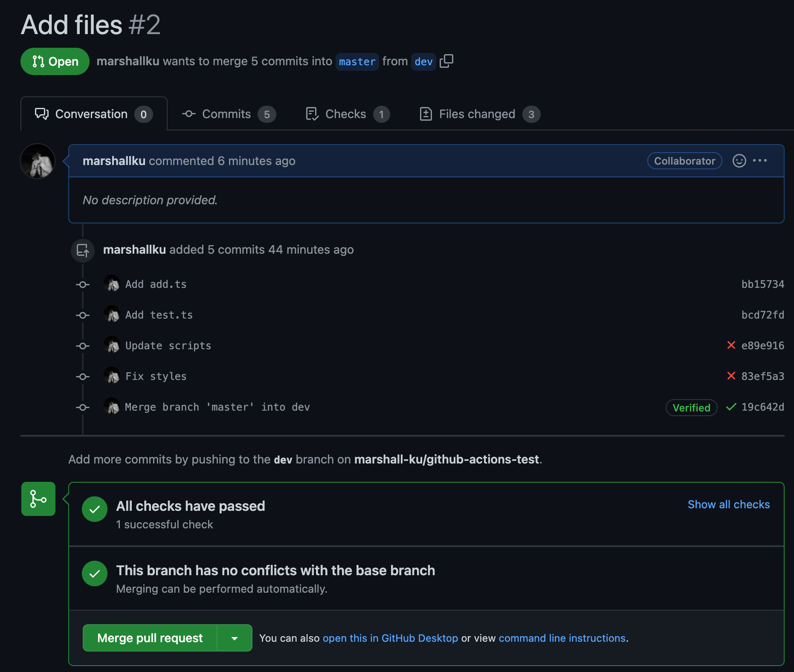Screen dimensions: 794x672
Task: Click the push event icon in the timeline
Action: click(82, 250)
